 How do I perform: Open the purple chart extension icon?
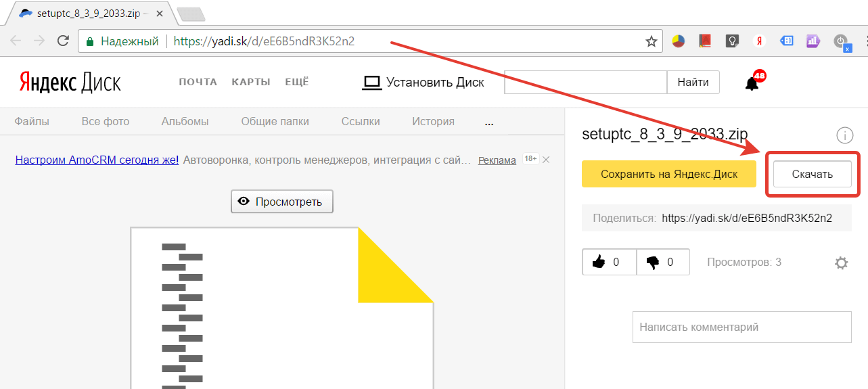click(813, 41)
